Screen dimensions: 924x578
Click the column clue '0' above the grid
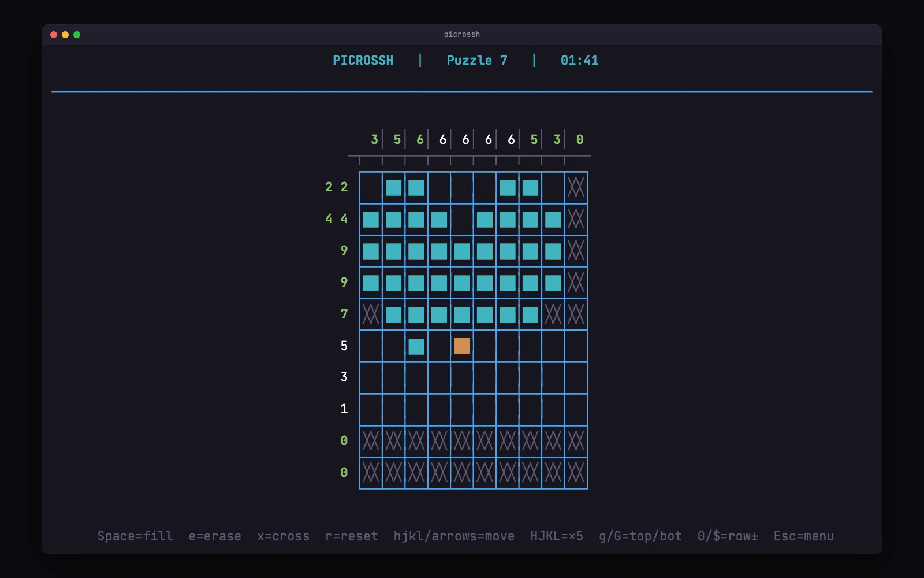[x=580, y=140]
